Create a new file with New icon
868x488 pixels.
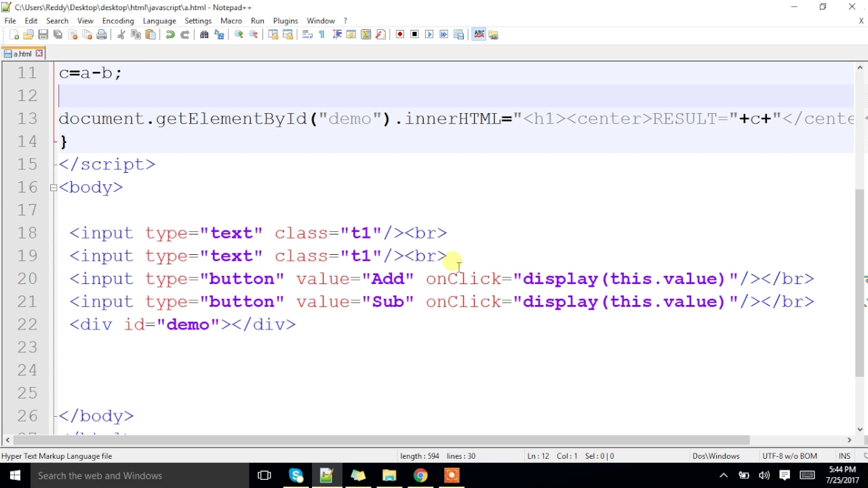point(14,35)
